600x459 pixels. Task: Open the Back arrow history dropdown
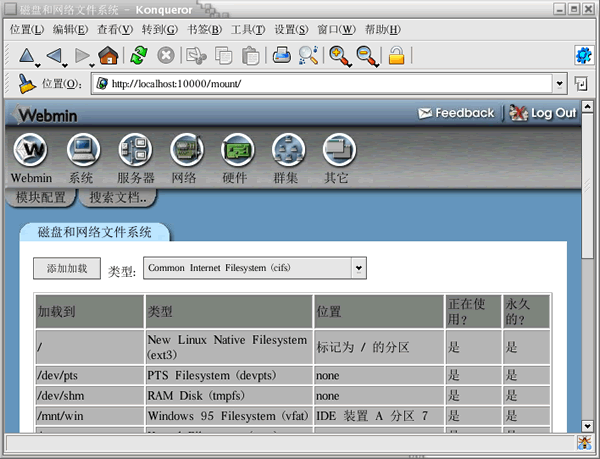pos(65,66)
